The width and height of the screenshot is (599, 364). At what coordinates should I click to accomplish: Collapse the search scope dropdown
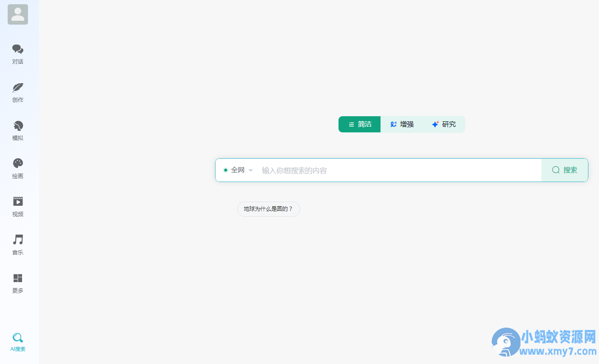(x=250, y=170)
